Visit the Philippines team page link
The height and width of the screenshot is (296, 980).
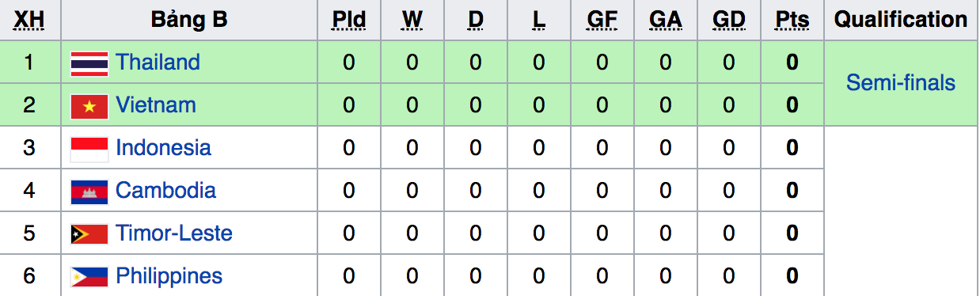point(169,276)
